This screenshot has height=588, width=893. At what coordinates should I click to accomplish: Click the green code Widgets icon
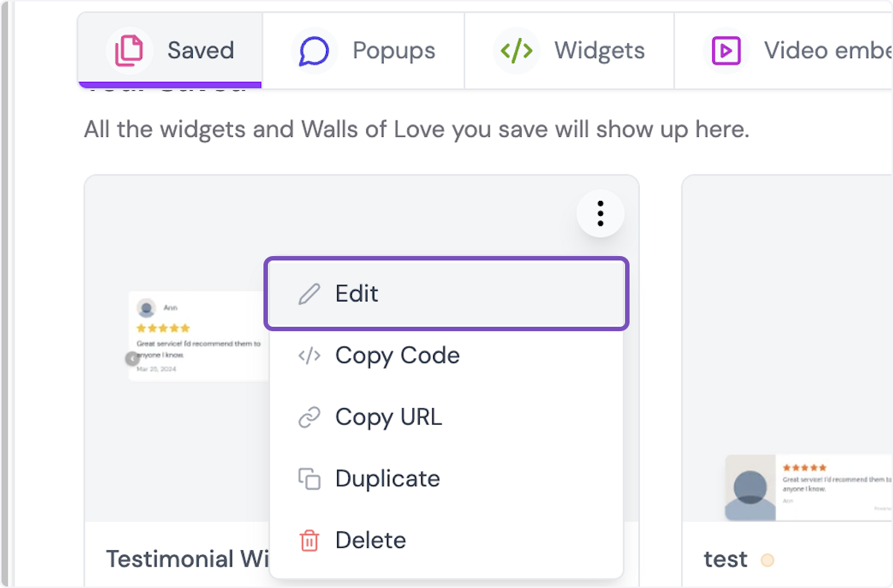coord(516,50)
